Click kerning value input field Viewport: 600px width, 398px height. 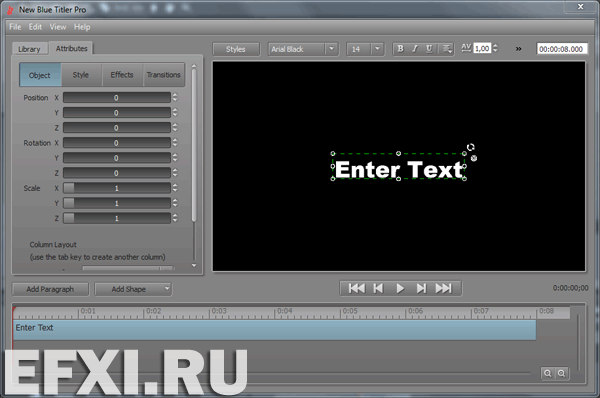[x=482, y=48]
